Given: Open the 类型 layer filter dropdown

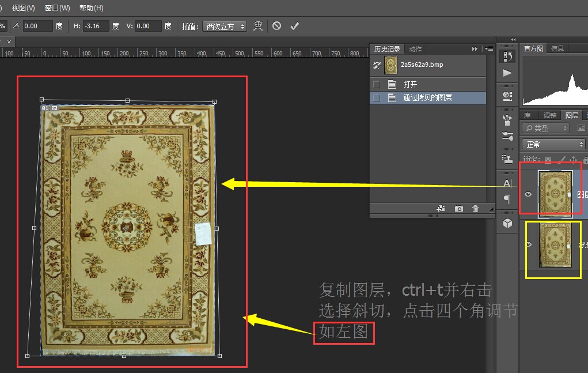Looking at the screenshot, I should pyautogui.click(x=546, y=128).
